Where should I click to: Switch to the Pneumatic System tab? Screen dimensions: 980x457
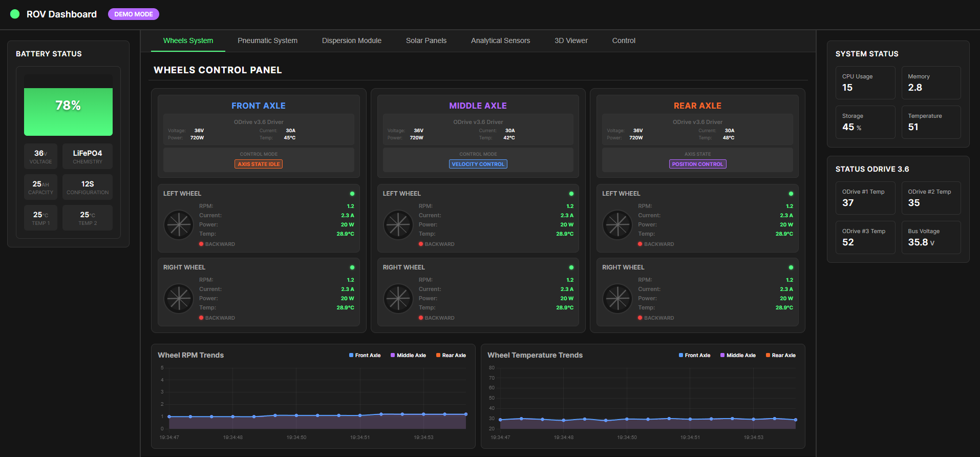click(267, 40)
